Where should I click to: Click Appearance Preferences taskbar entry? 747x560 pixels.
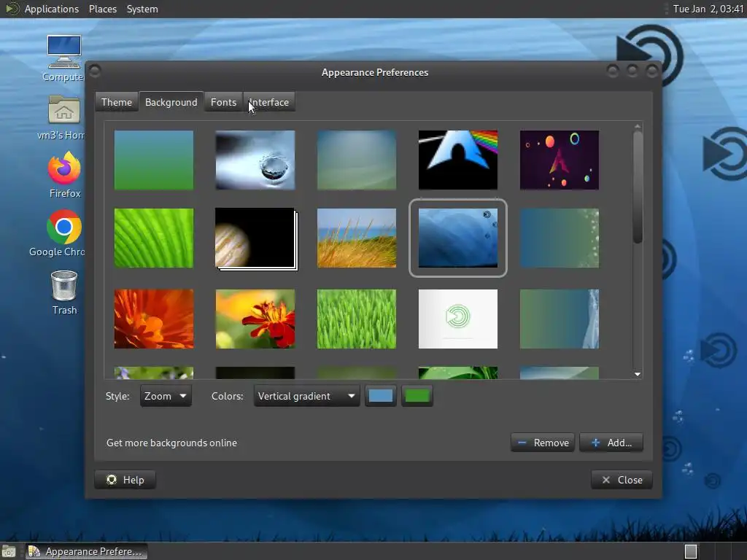(86, 551)
